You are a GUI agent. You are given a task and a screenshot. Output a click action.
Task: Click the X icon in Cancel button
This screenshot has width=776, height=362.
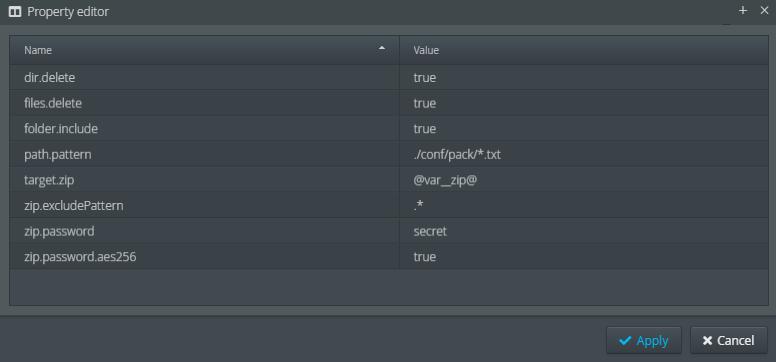707,341
